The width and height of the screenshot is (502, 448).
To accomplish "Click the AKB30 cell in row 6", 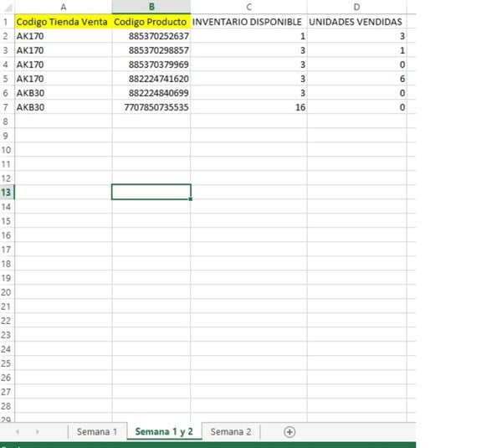I will [x=64, y=93].
